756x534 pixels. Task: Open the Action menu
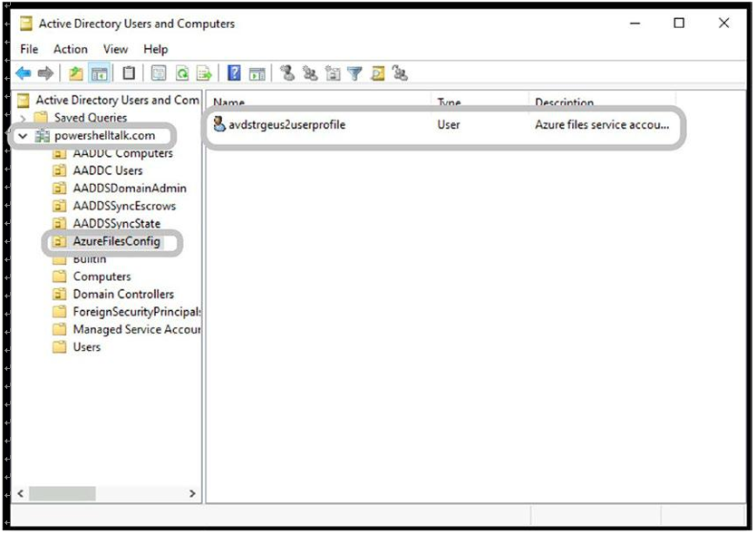[71, 49]
